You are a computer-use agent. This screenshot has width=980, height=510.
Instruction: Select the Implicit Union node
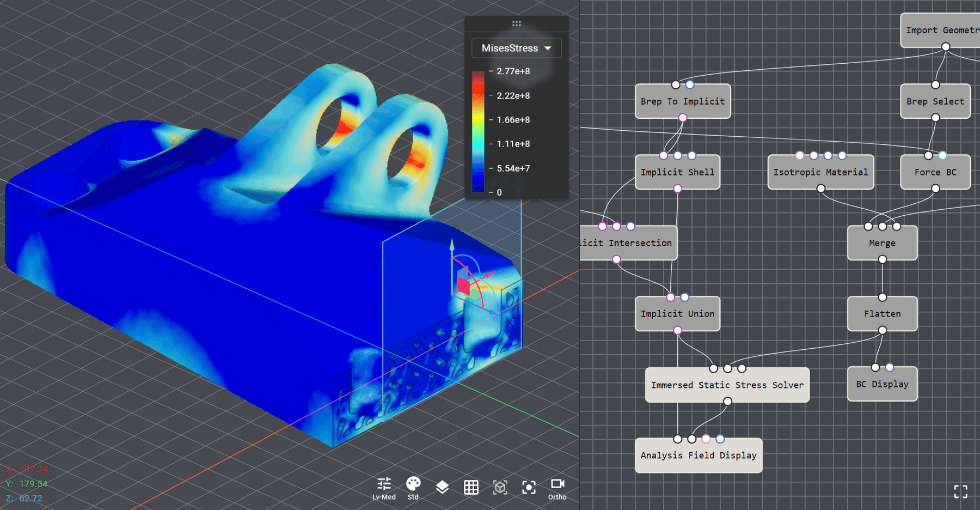click(x=677, y=314)
